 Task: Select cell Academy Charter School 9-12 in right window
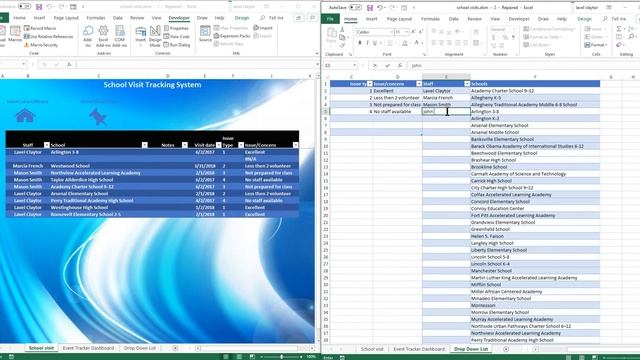pyautogui.click(x=535, y=91)
